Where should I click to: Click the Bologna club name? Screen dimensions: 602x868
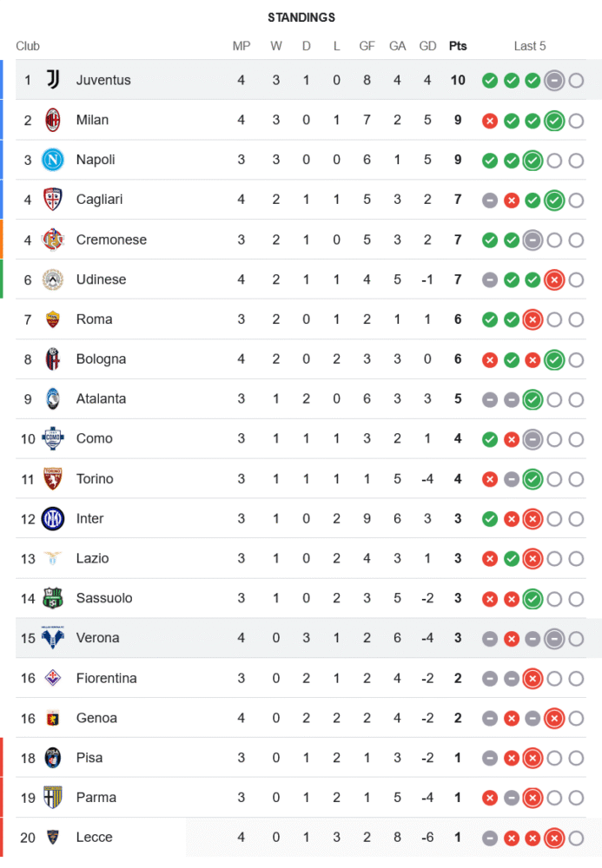[101, 359]
